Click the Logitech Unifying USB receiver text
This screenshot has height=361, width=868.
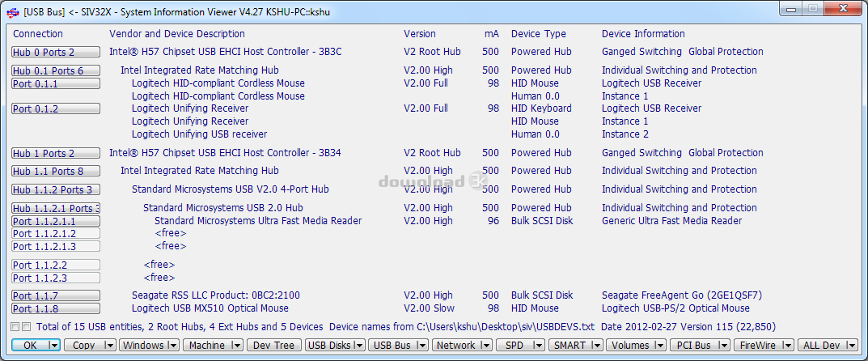pos(199,134)
